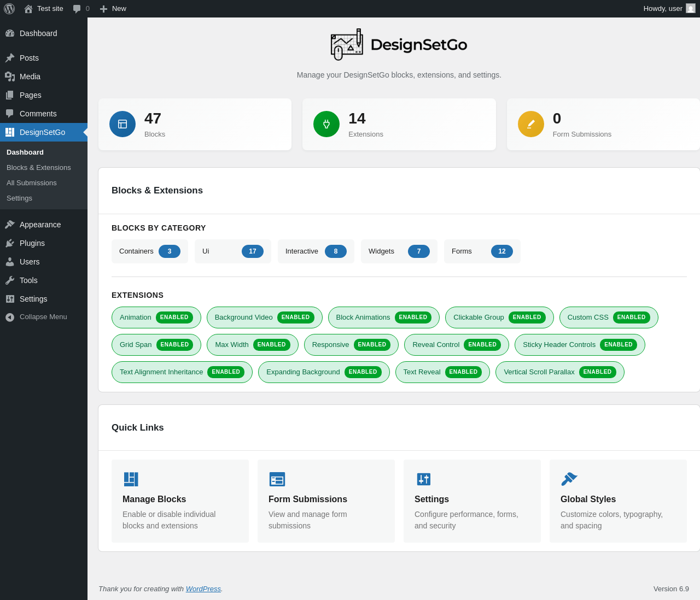Click the Custom CSS extension pill

click(x=609, y=317)
